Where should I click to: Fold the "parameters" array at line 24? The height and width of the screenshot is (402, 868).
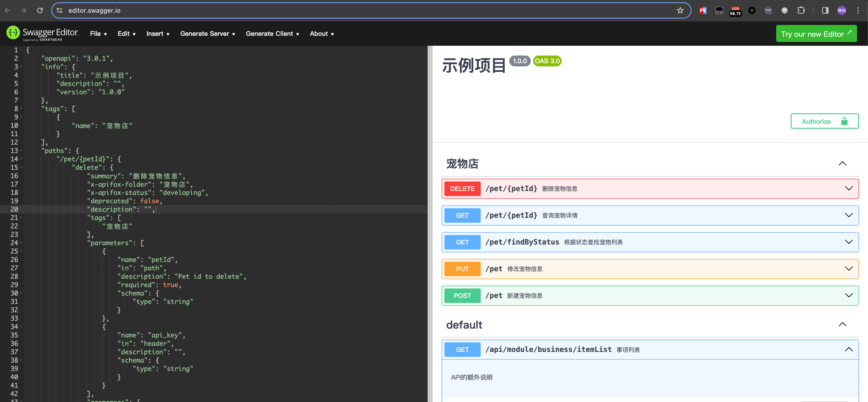coord(21,243)
